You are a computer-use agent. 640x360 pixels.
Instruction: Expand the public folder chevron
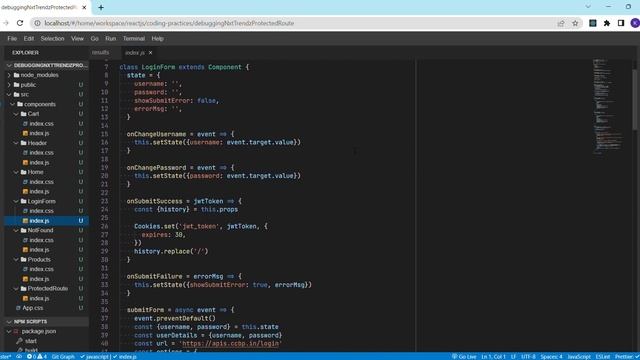pos(9,85)
